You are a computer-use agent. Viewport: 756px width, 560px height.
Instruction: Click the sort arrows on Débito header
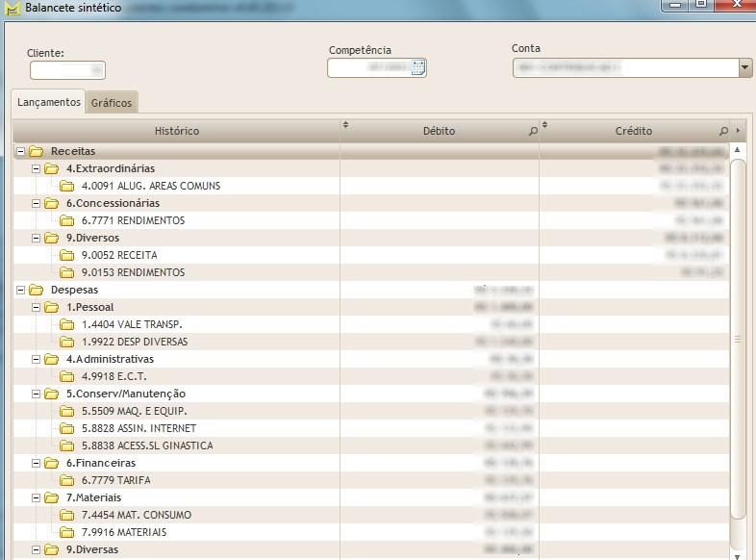point(346,125)
